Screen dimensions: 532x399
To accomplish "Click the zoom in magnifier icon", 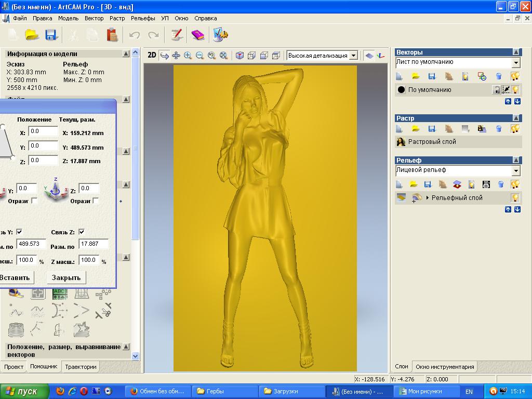I will (x=188, y=56).
